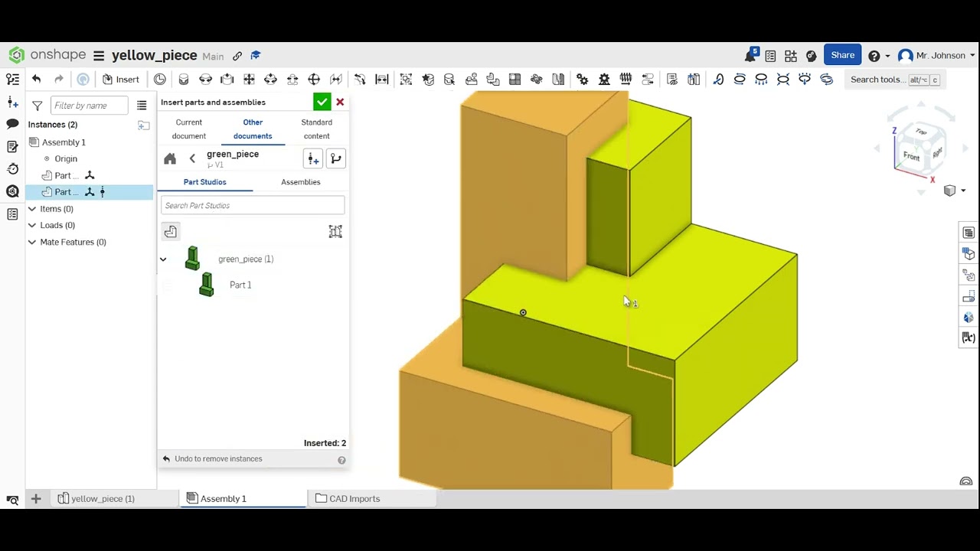Select the Tangent mate tool

coord(360,79)
